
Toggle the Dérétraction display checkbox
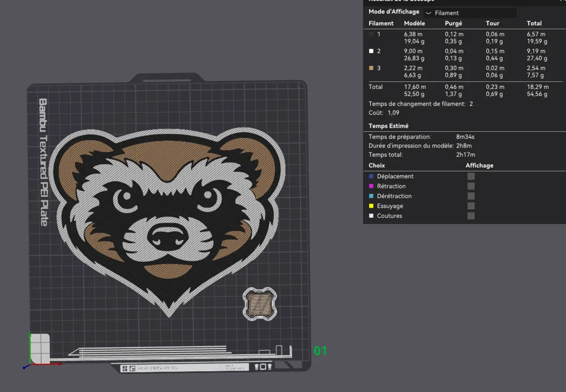tap(471, 196)
